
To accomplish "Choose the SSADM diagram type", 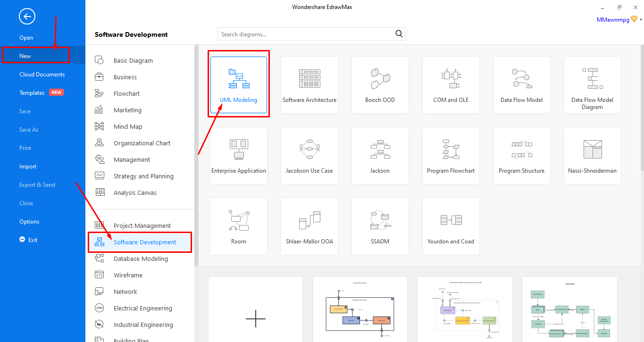I will pyautogui.click(x=380, y=226).
